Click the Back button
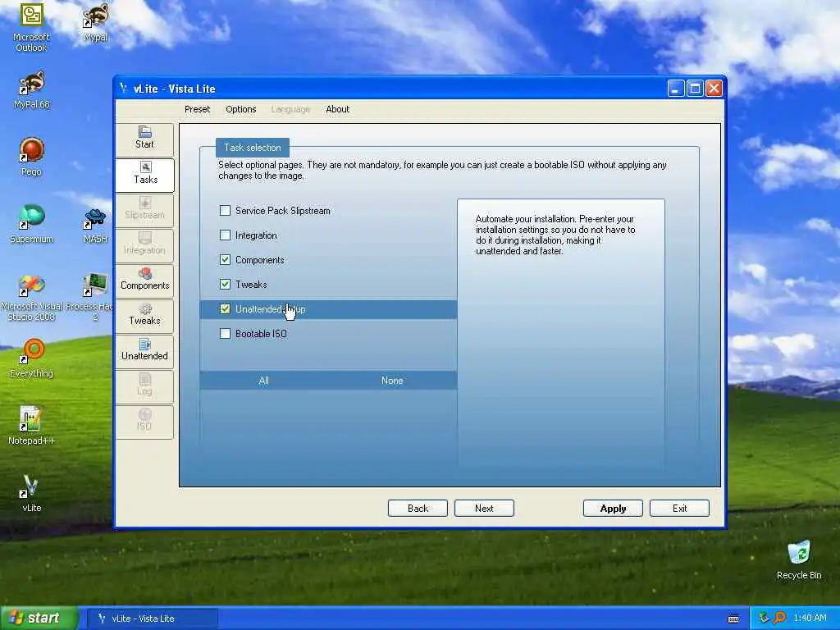The height and width of the screenshot is (630, 840). 418,509
